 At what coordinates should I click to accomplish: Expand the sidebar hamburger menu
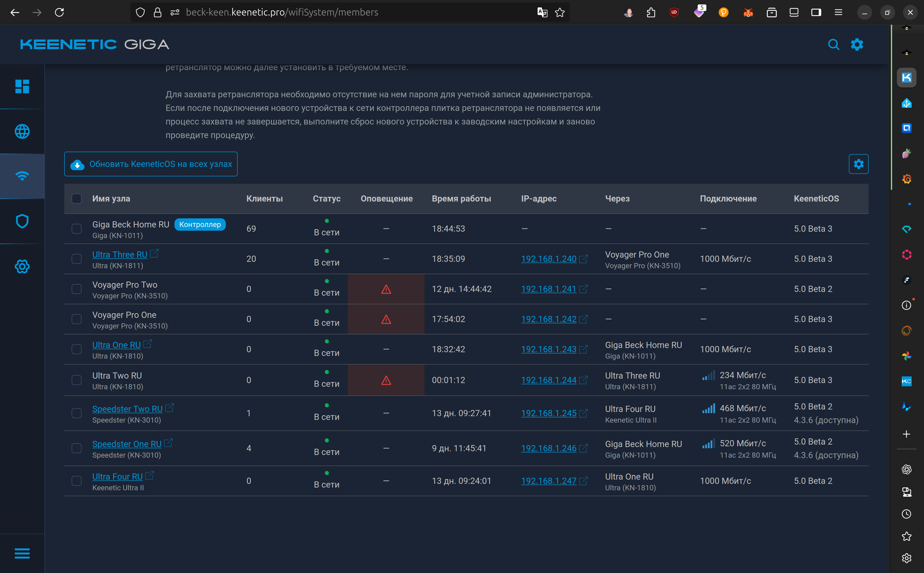[22, 553]
